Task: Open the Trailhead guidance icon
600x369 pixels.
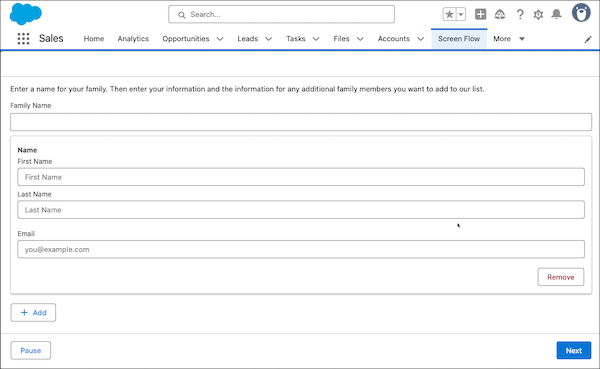Action: pos(500,15)
